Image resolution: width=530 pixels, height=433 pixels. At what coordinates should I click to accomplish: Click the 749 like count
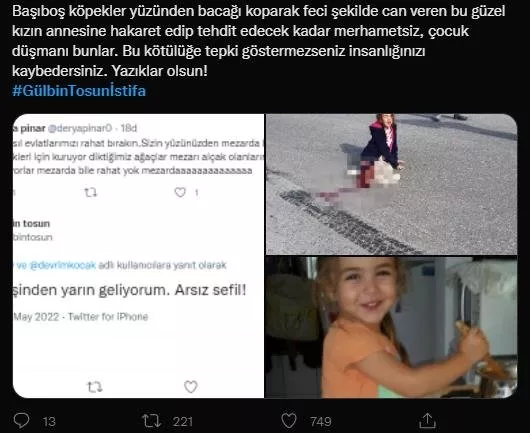(321, 422)
